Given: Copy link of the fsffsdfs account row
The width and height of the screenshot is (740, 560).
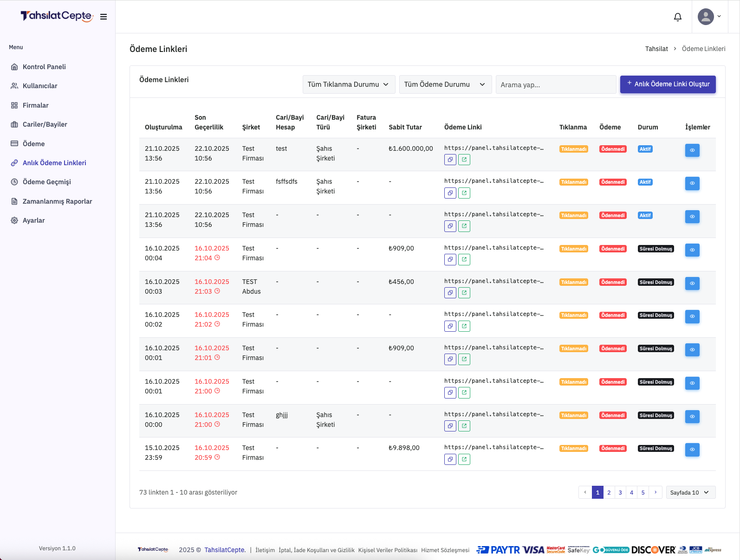Looking at the screenshot, I should point(450,193).
